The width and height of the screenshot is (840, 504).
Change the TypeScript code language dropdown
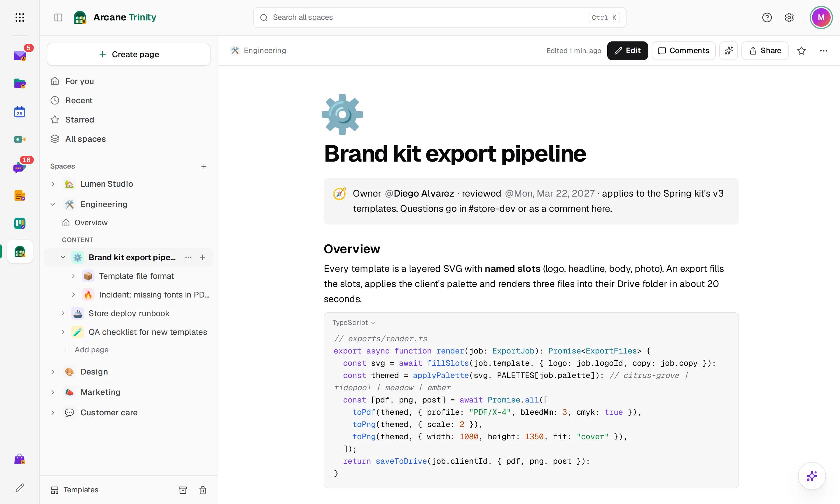tap(353, 322)
